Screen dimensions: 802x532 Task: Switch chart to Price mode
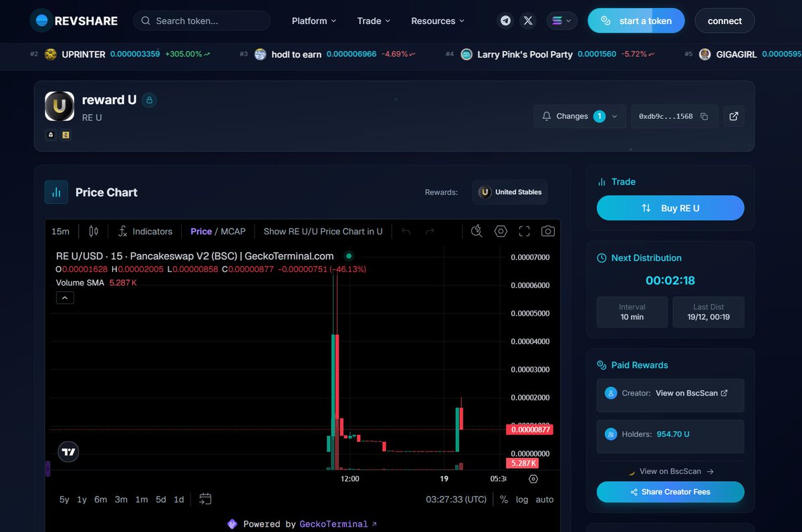point(201,231)
